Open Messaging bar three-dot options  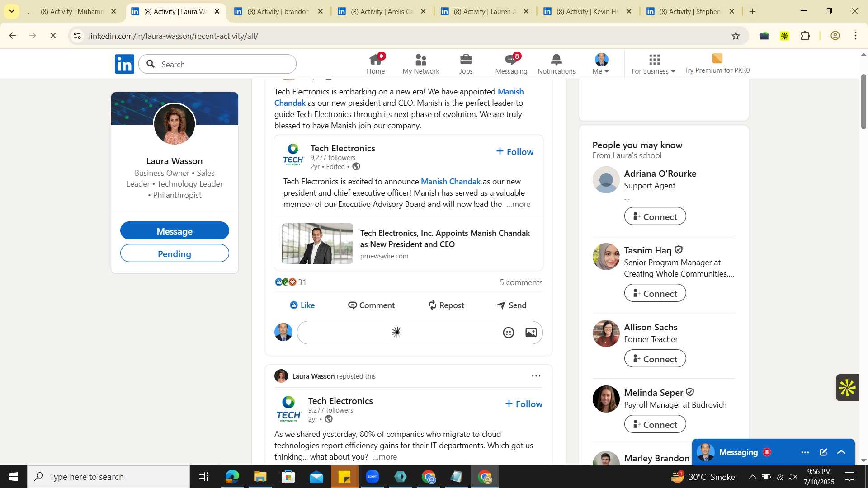tap(805, 452)
